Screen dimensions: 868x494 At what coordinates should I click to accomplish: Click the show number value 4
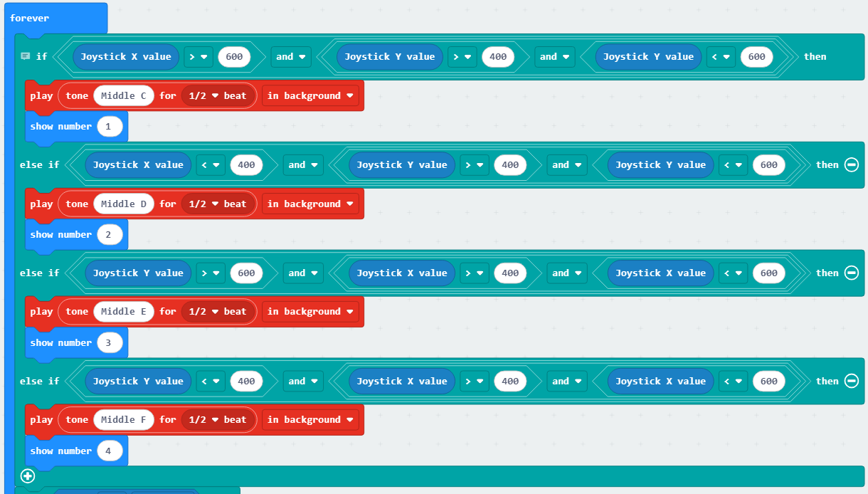(110, 451)
